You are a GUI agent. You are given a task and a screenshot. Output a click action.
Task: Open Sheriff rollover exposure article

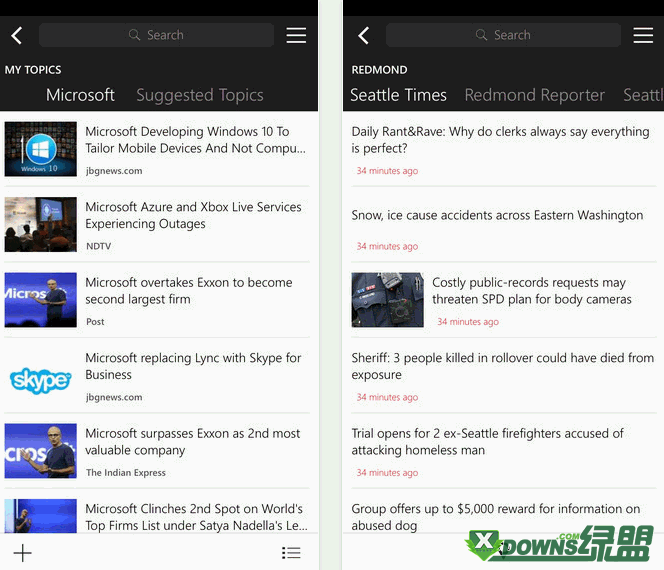[x=503, y=366]
